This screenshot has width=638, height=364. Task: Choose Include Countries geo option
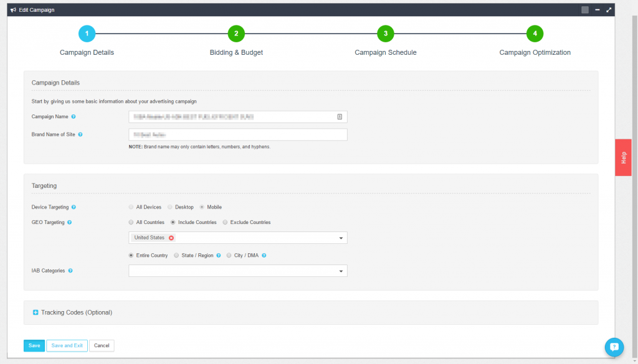pyautogui.click(x=173, y=223)
